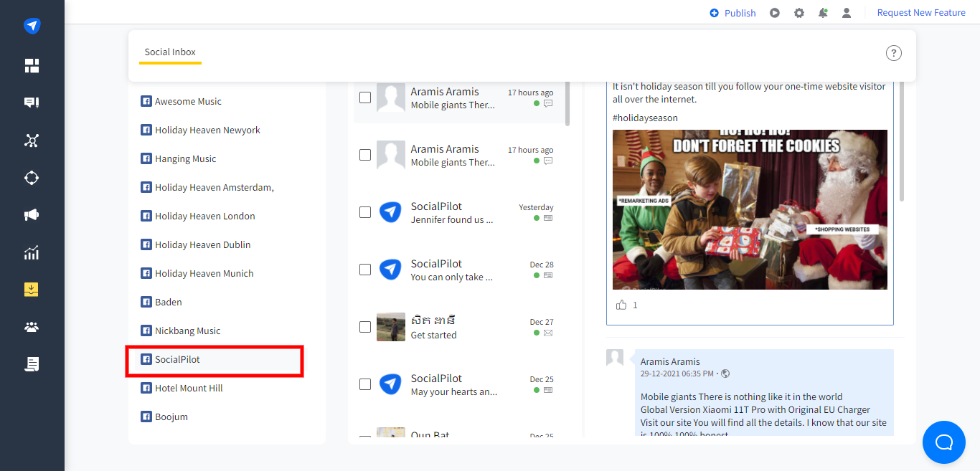Open the Santa 'Don't forget the cookies' image
This screenshot has height=471, width=980.
point(750,209)
